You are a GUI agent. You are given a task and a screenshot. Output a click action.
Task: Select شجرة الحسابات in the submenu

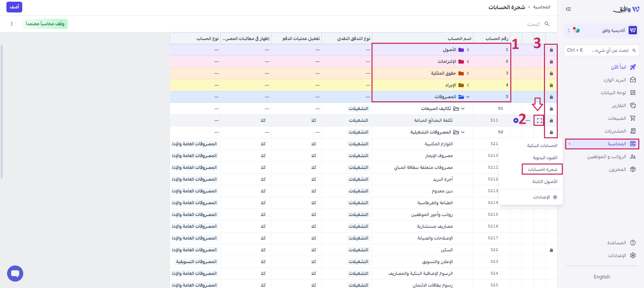pyautogui.click(x=542, y=169)
